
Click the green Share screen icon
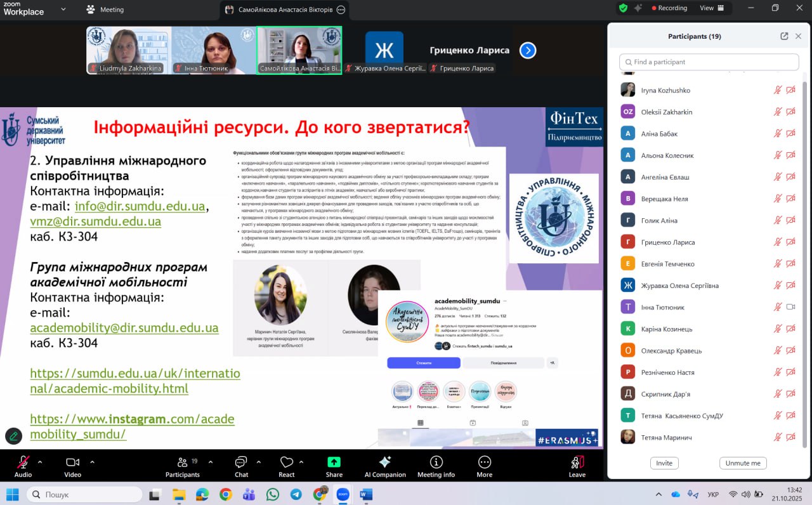coord(334,462)
